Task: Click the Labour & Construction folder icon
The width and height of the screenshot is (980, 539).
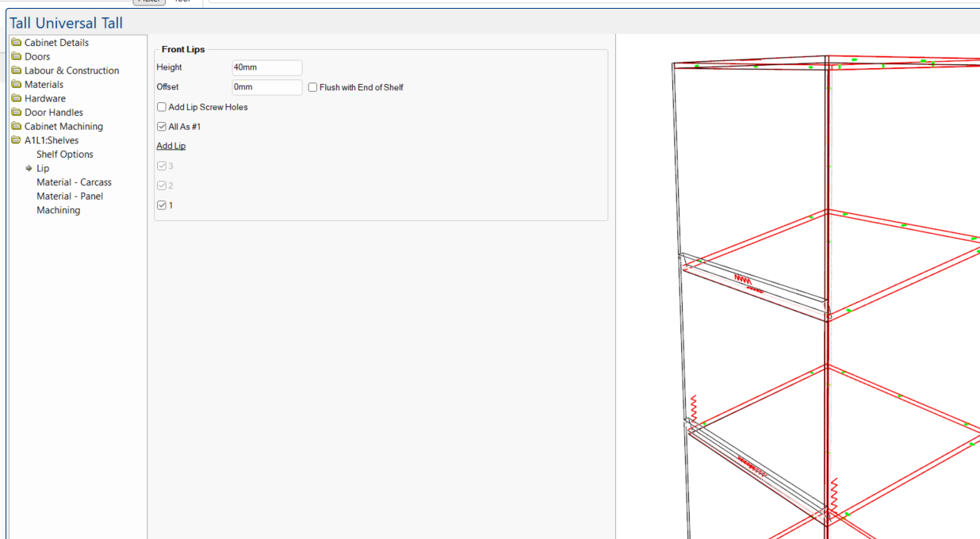Action: pos(17,71)
